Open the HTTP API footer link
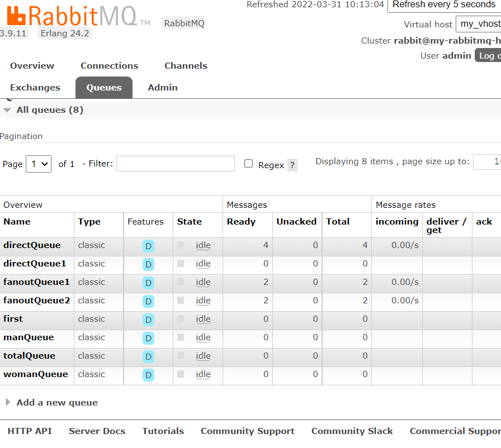The width and height of the screenshot is (501, 448). point(30,431)
